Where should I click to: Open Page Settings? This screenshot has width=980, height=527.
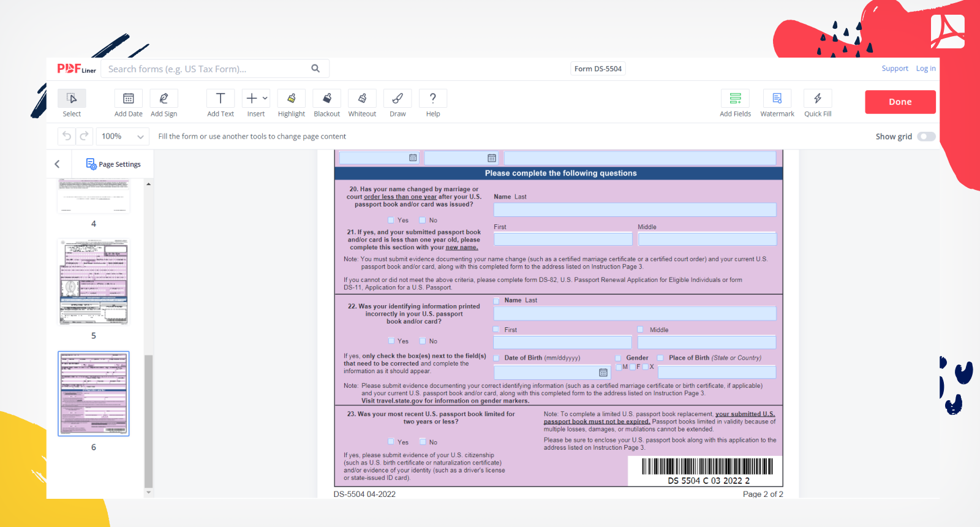pos(113,164)
